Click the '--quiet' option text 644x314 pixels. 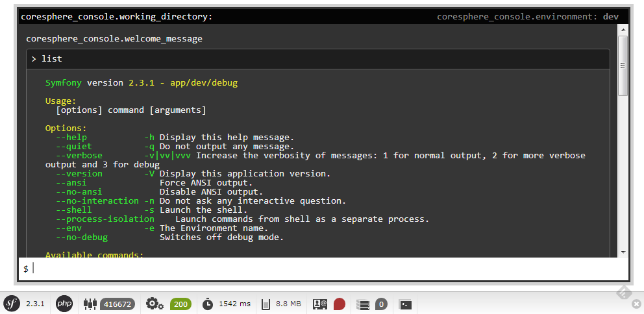click(x=74, y=147)
